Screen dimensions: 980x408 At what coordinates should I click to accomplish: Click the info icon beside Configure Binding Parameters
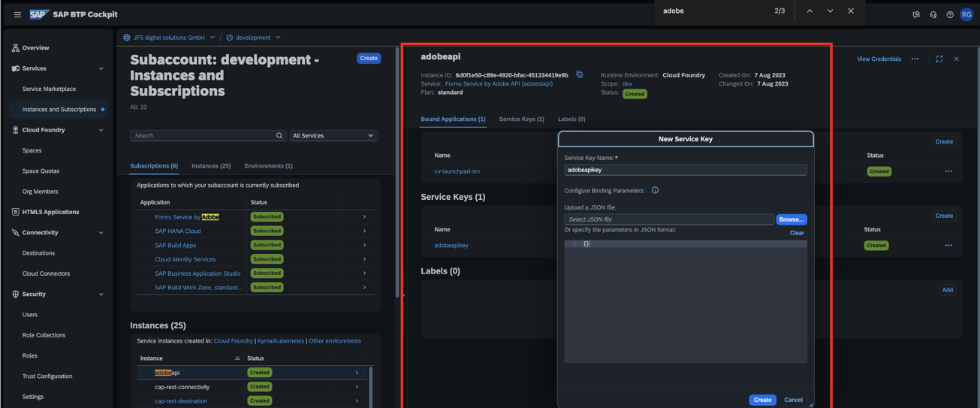point(655,190)
